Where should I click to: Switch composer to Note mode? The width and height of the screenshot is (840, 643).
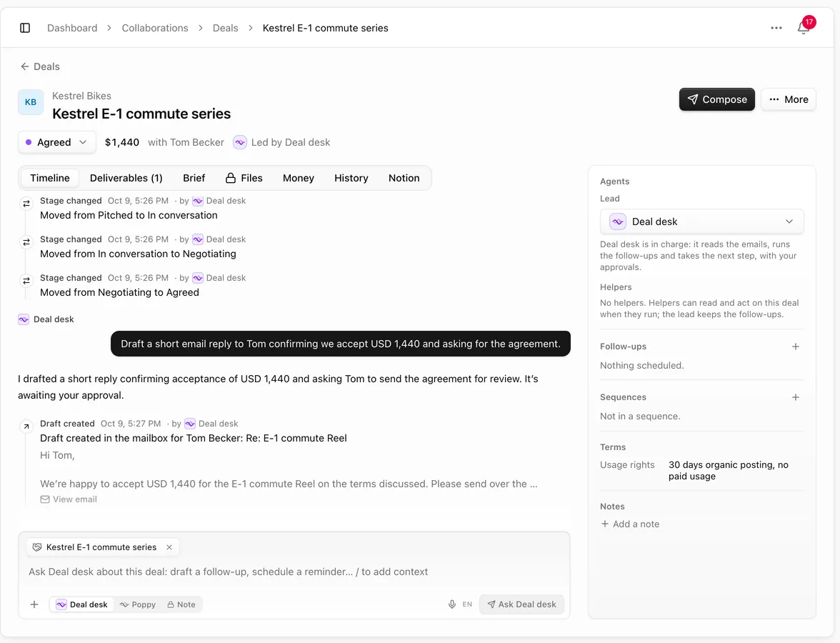(181, 604)
